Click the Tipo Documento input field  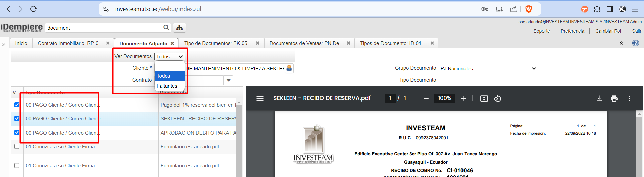tap(509, 80)
